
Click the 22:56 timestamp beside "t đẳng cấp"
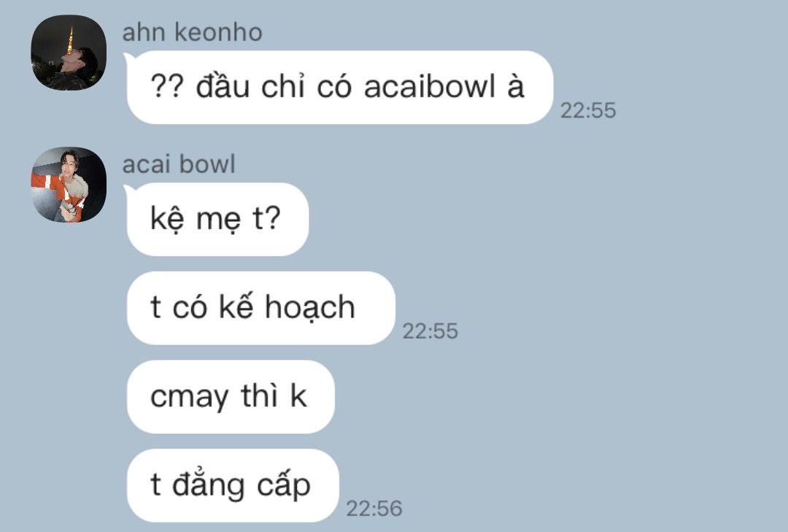point(374,509)
